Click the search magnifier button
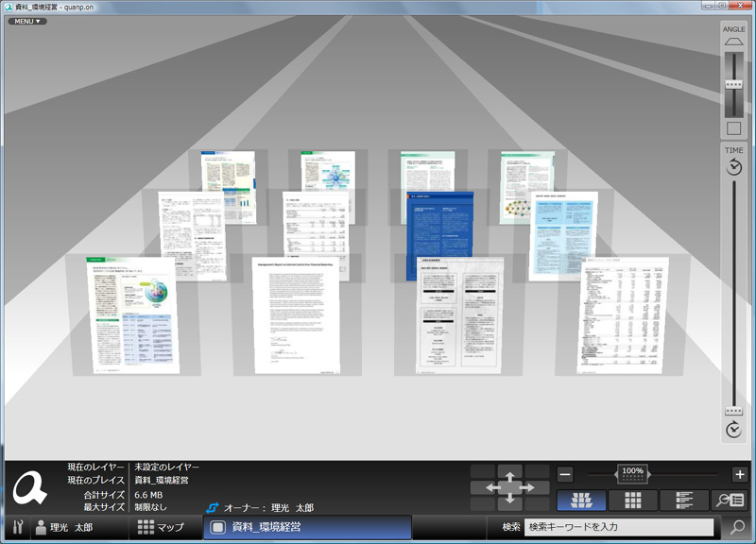 [737, 527]
